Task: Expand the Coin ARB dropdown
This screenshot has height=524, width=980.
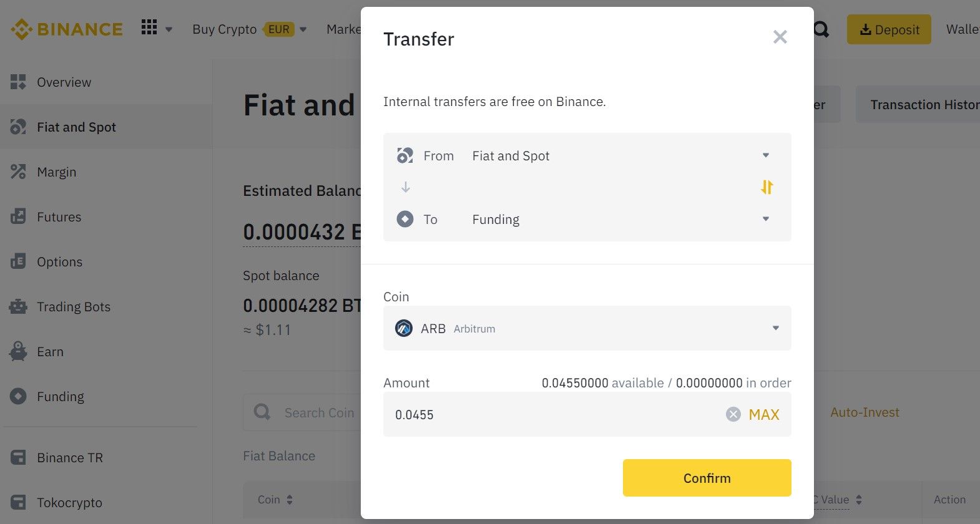Action: pos(775,327)
